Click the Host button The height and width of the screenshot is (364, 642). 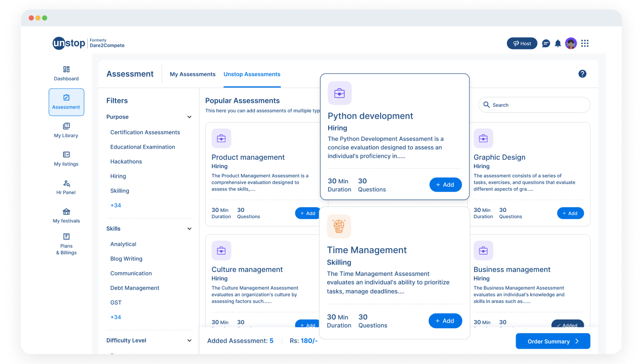tap(522, 43)
